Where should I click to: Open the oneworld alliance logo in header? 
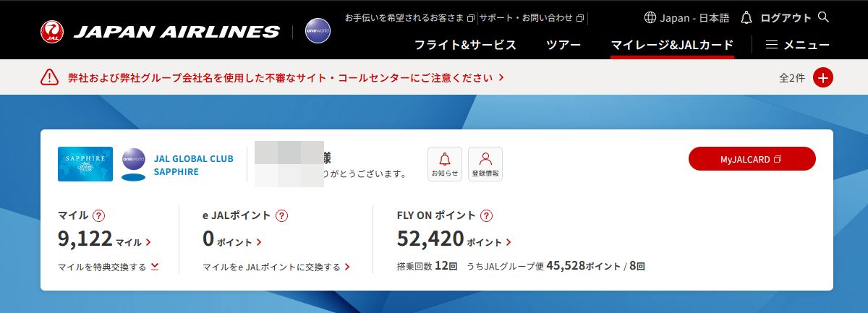coord(318,31)
